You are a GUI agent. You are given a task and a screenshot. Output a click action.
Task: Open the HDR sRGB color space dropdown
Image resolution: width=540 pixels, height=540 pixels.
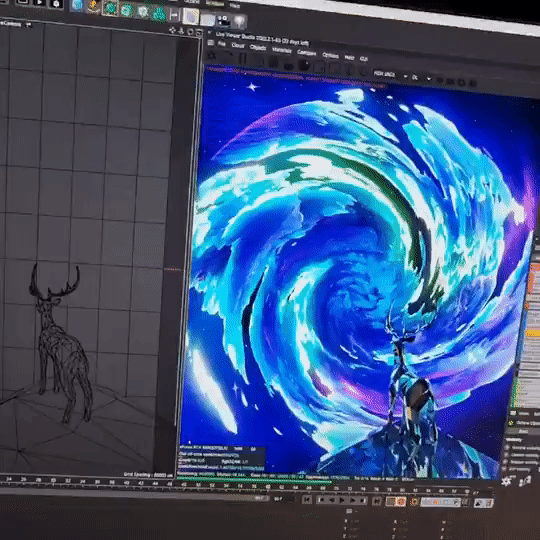click(x=391, y=75)
